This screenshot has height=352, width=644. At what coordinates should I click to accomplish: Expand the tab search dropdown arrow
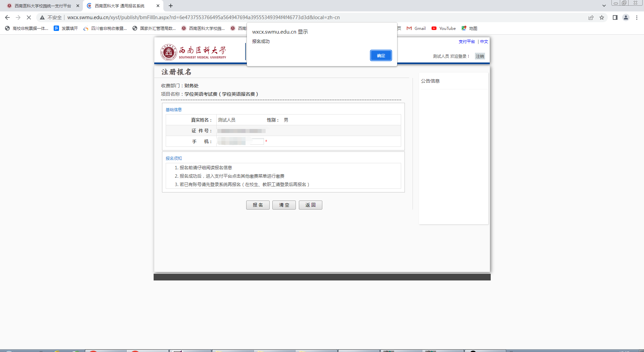[x=604, y=6]
